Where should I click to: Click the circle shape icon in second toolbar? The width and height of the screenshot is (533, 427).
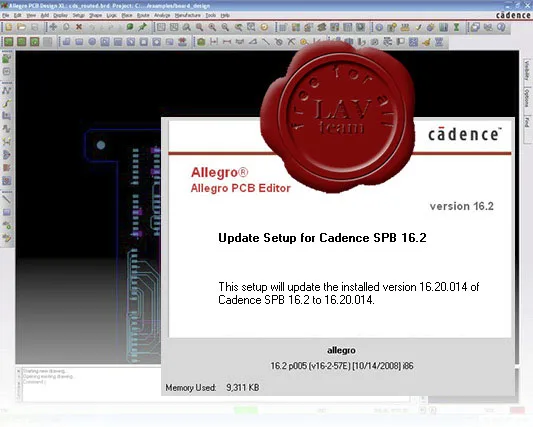point(92,42)
